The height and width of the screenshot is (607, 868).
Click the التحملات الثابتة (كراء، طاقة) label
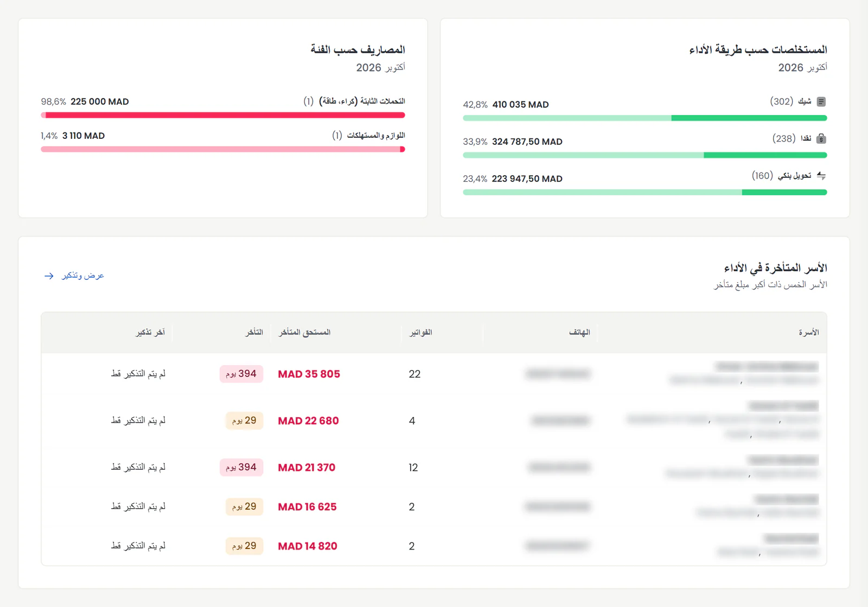(x=362, y=101)
